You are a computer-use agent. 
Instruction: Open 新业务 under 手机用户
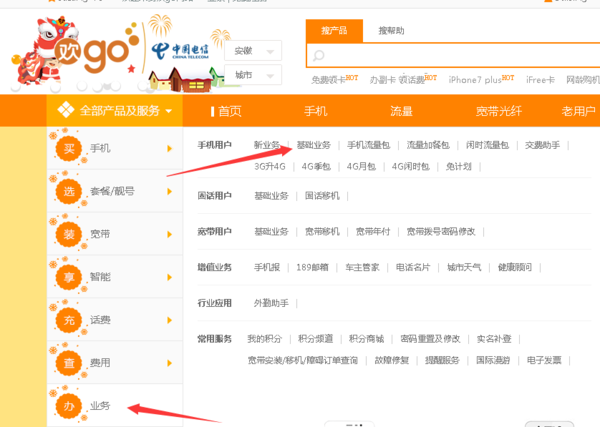[267, 145]
